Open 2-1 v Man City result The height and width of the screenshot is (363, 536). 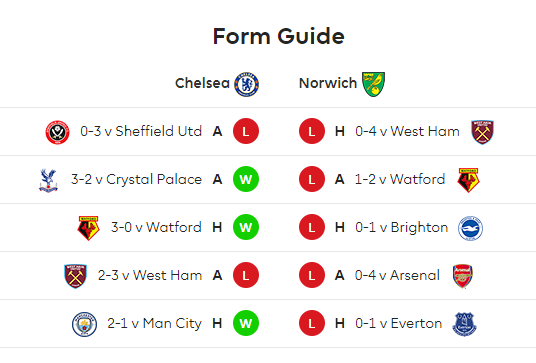[155, 323]
